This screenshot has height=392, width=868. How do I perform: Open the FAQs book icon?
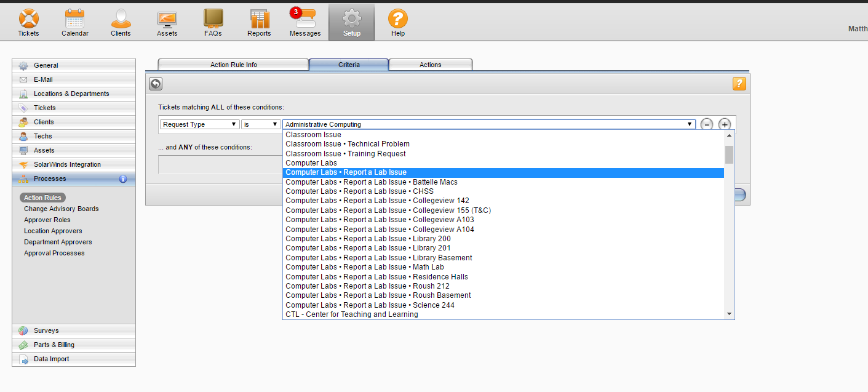tap(213, 23)
